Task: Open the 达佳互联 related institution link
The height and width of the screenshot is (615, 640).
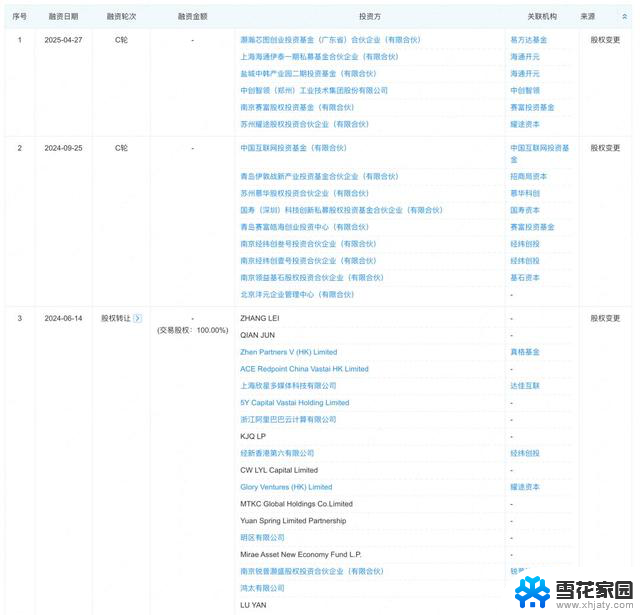Action: (x=525, y=386)
